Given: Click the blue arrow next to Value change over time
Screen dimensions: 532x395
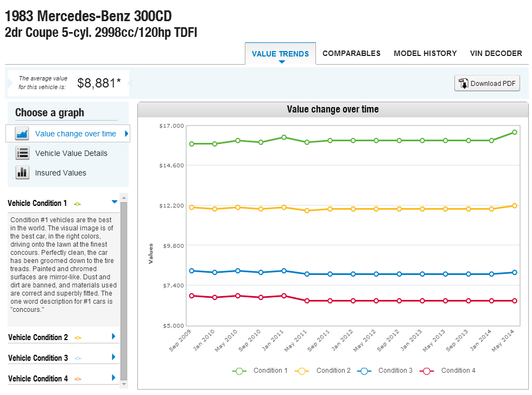Looking at the screenshot, I should pyautogui.click(x=126, y=134).
